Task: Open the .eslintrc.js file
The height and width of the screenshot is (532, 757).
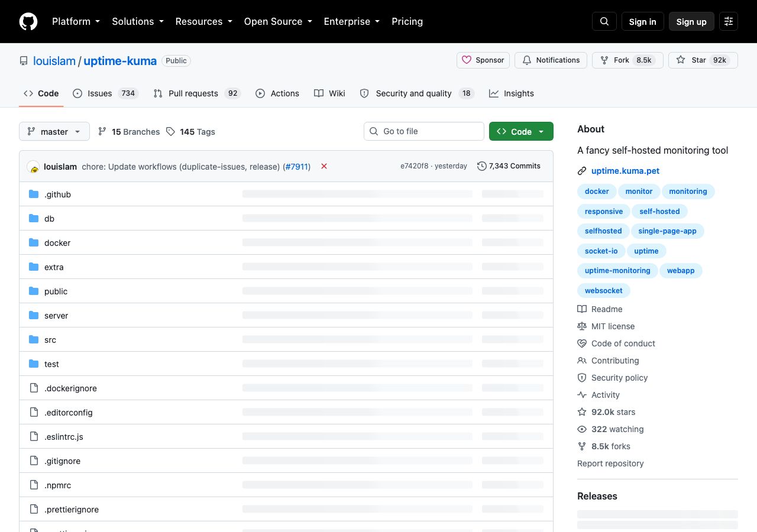Action: coord(64,437)
